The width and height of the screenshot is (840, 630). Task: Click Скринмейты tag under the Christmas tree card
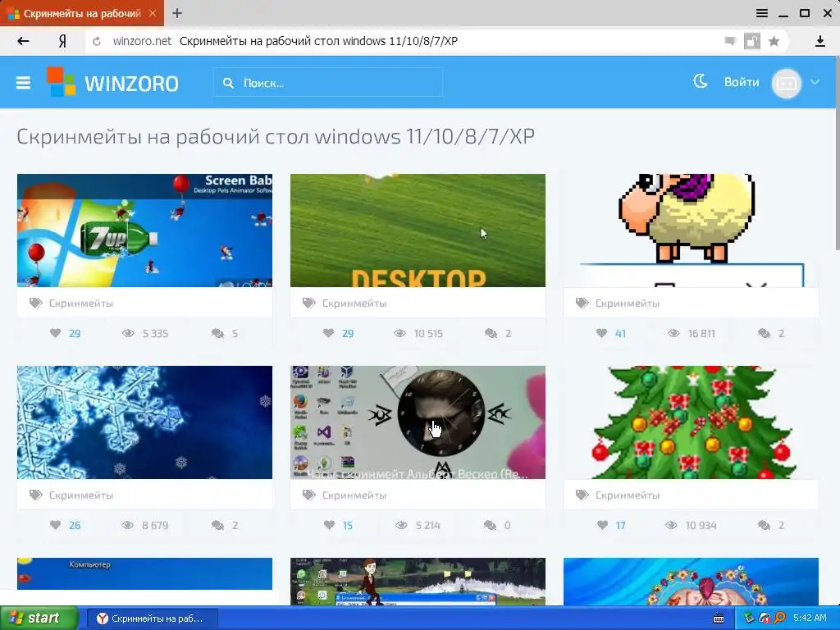[x=628, y=495]
